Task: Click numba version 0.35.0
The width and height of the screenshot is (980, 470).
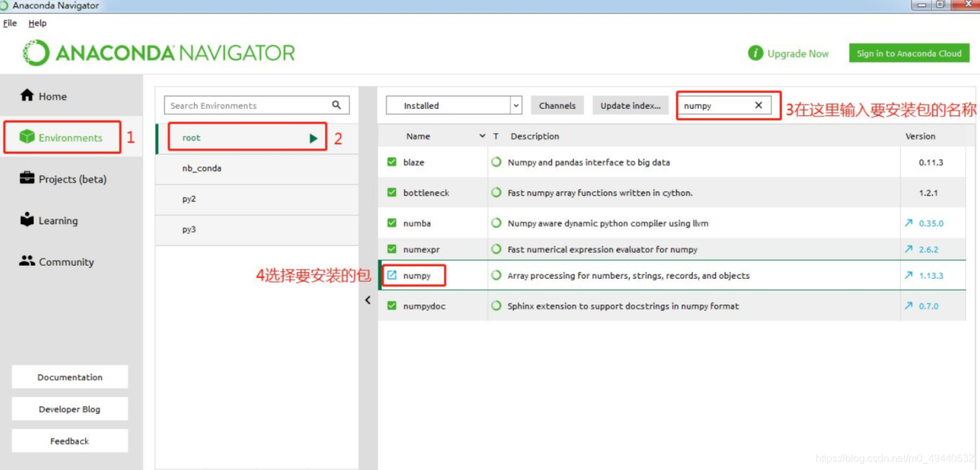Action: [x=931, y=223]
